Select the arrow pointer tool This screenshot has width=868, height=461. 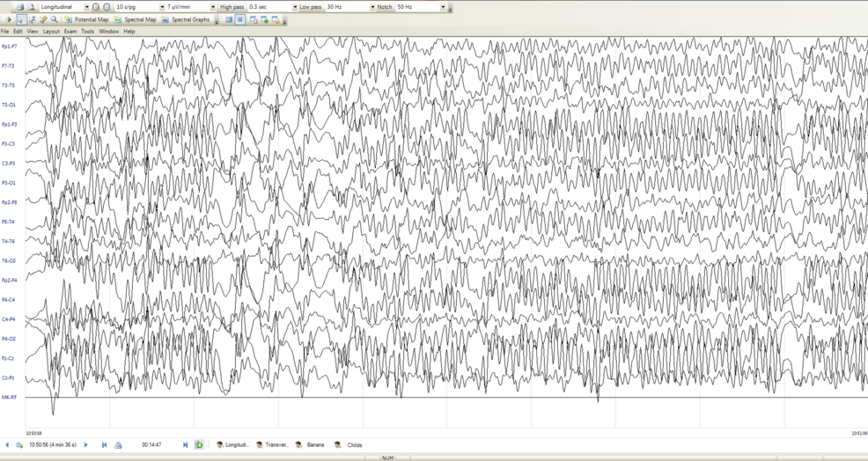pyautogui.click(x=21, y=19)
